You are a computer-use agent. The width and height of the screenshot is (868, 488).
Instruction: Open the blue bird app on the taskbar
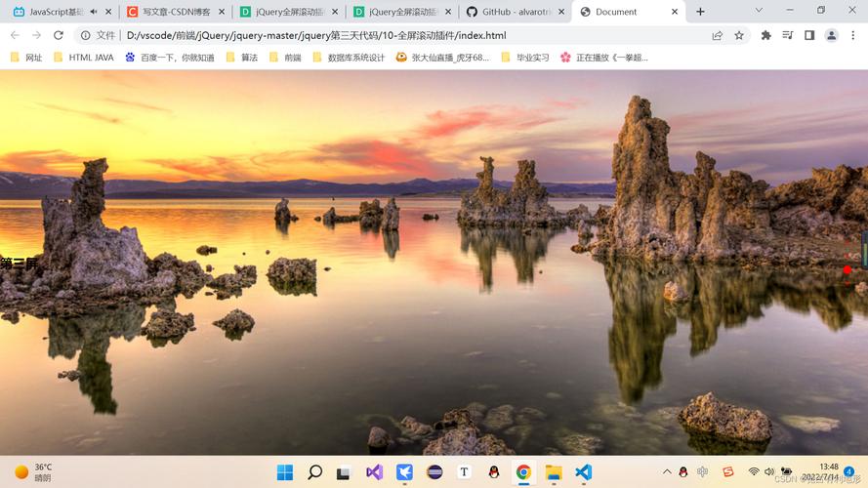pos(404,472)
